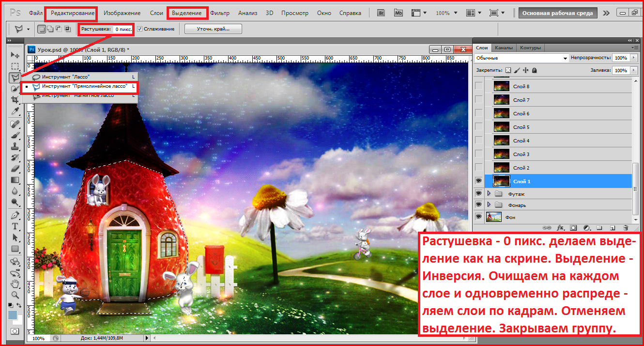Show the Слой 3 layer
644x346 pixels.
click(x=478, y=154)
